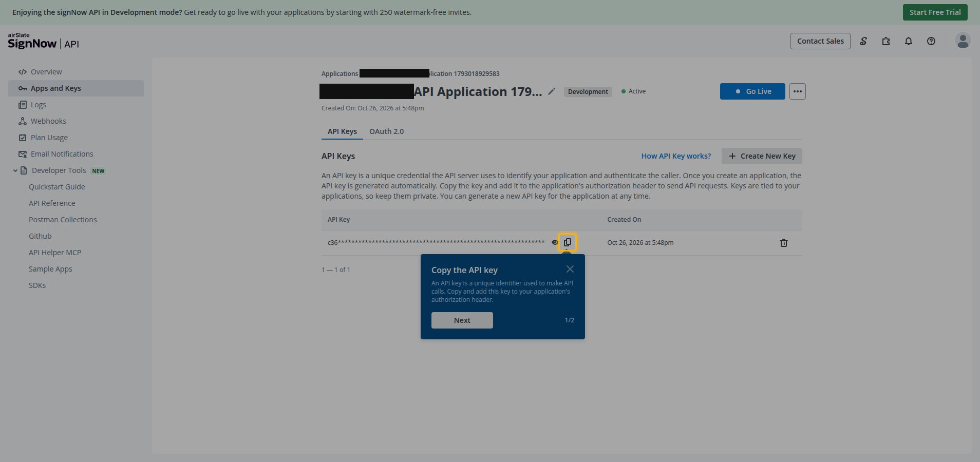Open the three-dot more options menu
The width and height of the screenshot is (980, 462).
797,91
